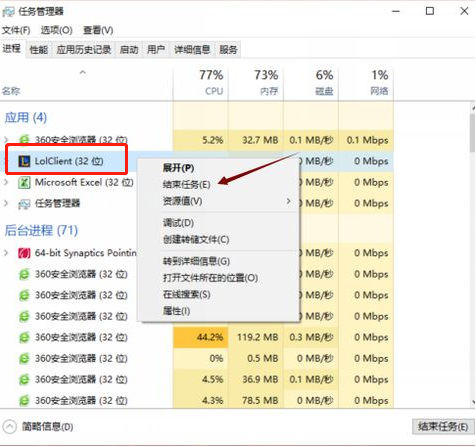The image size is (476, 447).
Task: Switch to the 启动 tab
Action: point(129,50)
